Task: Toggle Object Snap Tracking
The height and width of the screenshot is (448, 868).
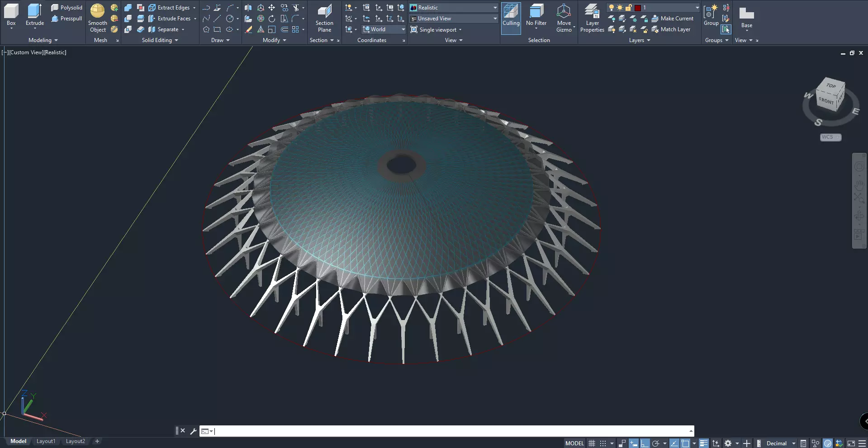Action: pyautogui.click(x=674, y=443)
